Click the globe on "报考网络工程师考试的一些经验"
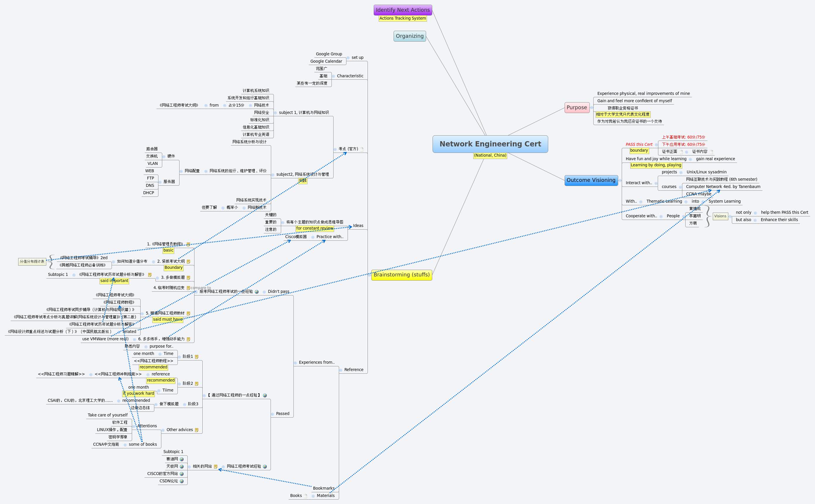This screenshot has width=815, height=504. (256, 292)
